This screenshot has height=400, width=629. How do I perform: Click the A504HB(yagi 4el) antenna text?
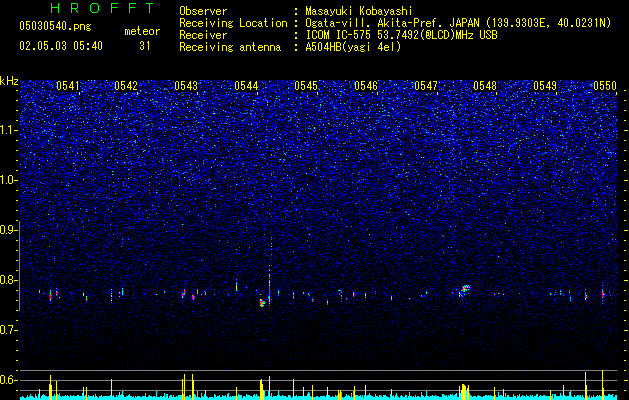pos(353,47)
